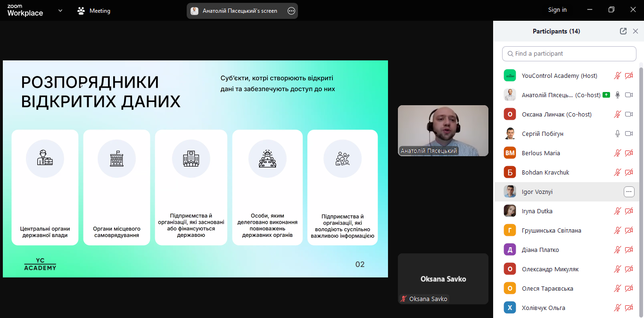
Task: Click the muted microphone icon for Berlous Maria
Action: point(618,153)
